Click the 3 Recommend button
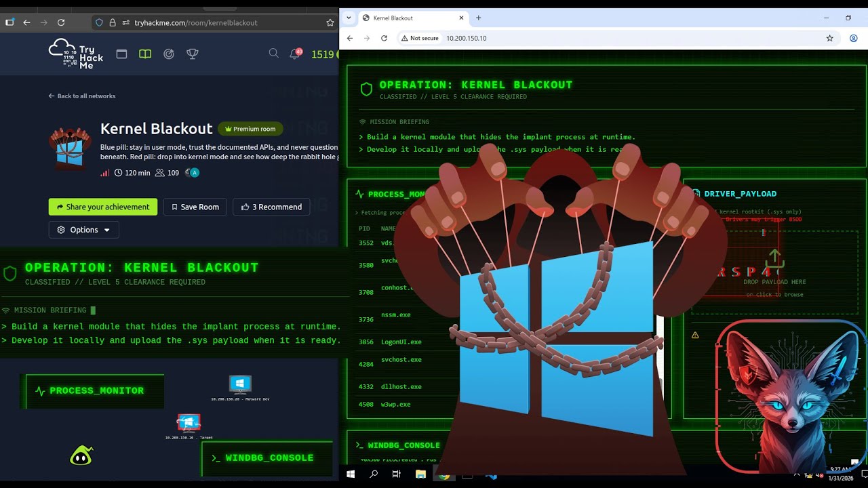This screenshot has width=868, height=488. pos(271,207)
